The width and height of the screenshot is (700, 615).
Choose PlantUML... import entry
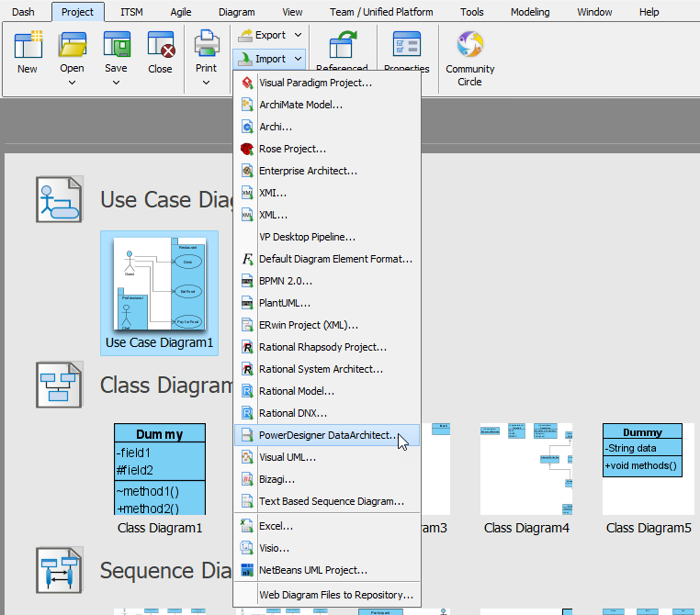[x=327, y=303]
